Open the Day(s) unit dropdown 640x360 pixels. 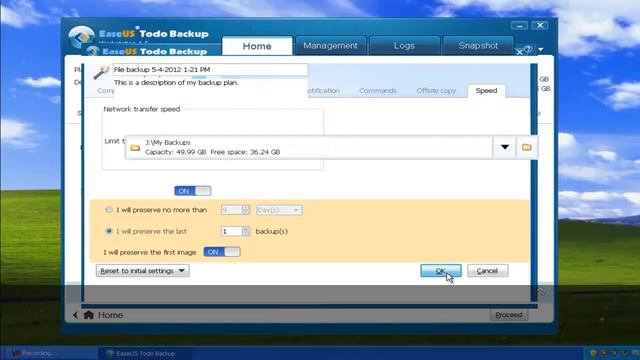click(279, 210)
